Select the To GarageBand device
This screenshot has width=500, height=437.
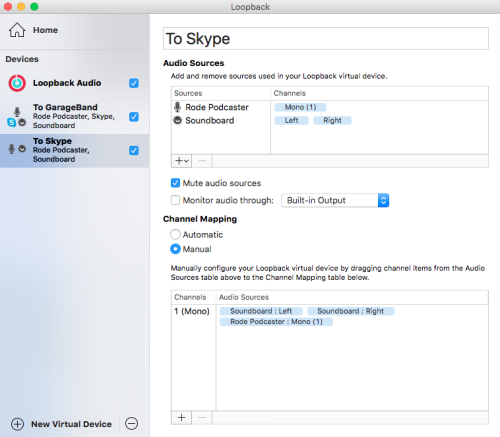click(74, 116)
